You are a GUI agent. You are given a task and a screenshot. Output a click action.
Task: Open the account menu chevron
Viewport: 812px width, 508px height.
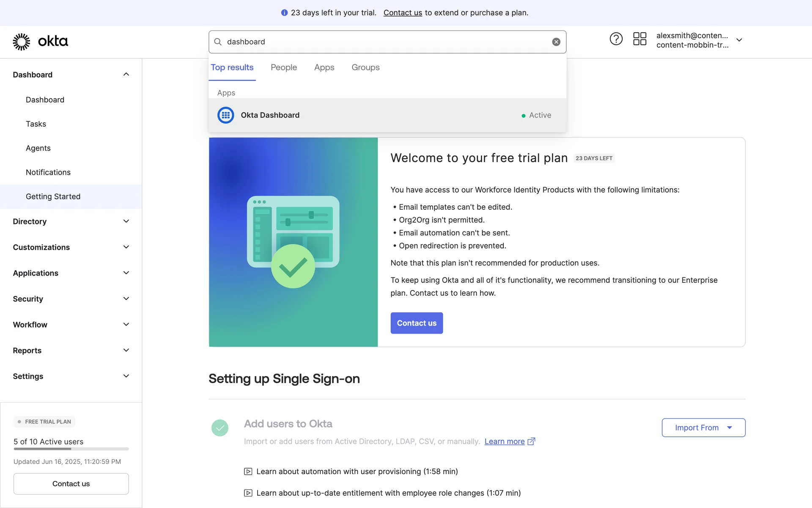tap(739, 40)
